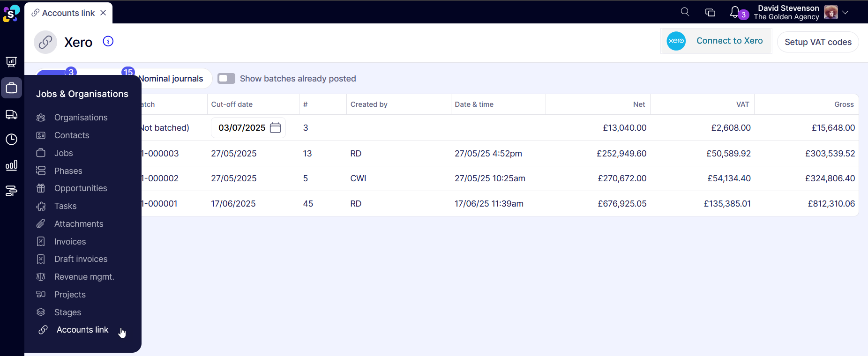
Task: Click the delivery truck sidebar icon
Action: click(11, 115)
